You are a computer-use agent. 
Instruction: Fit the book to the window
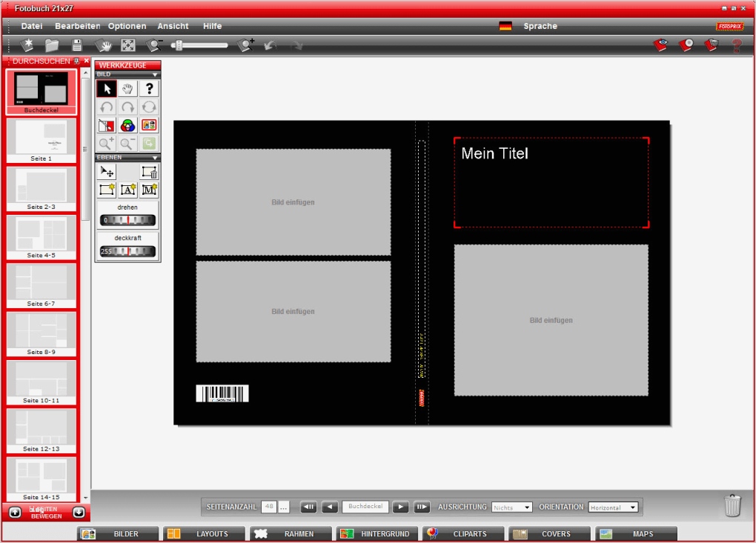coord(128,45)
